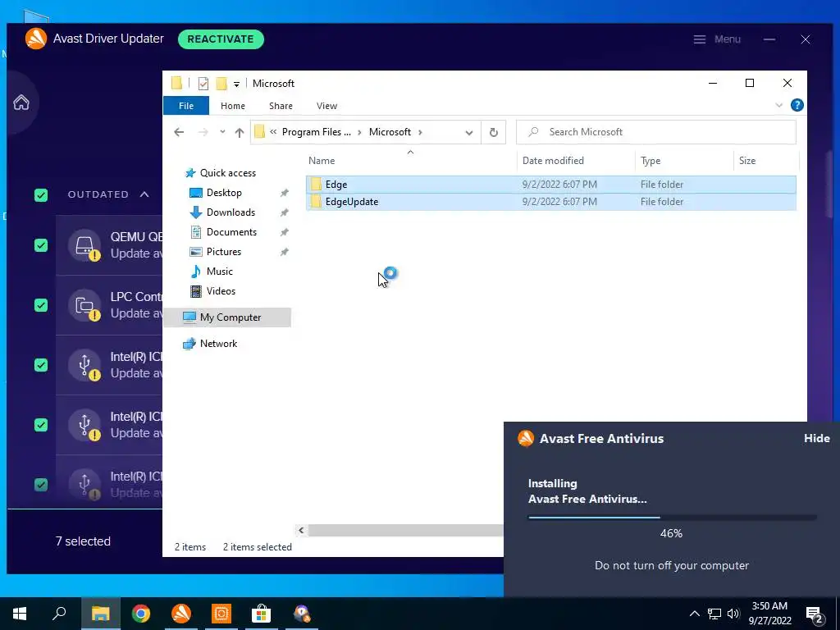The image size is (840, 630).
Task: Open the notification center
Action: click(x=815, y=614)
